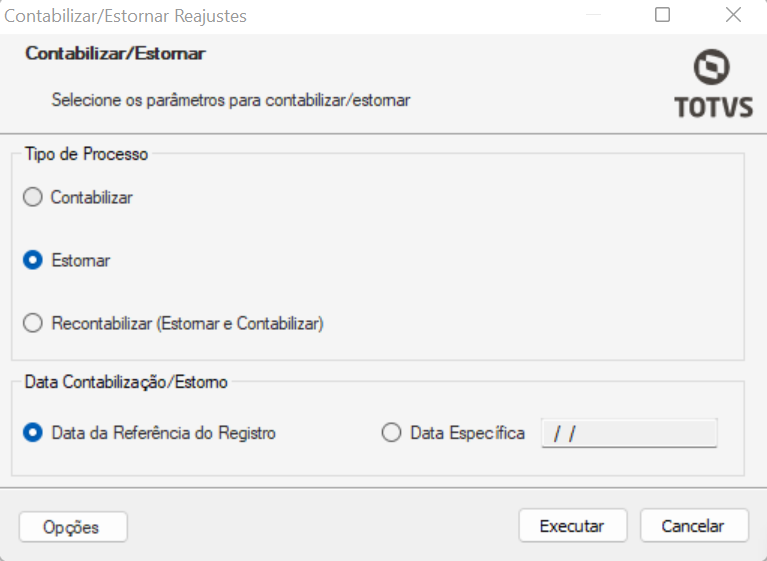
Task: Click the TOTVS circular logo symbol
Action: (712, 67)
